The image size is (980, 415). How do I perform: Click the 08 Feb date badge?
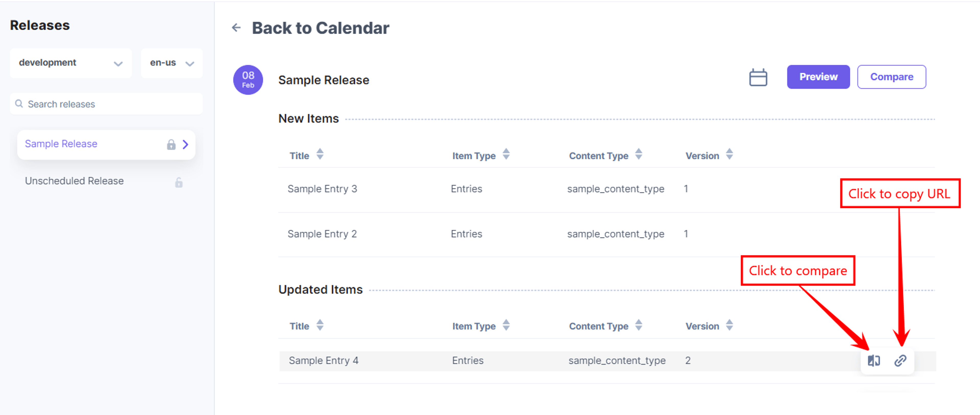(x=248, y=80)
